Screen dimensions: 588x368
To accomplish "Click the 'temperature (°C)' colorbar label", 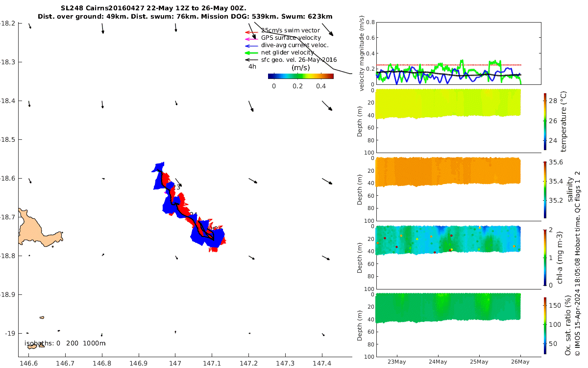I will click(563, 121).
